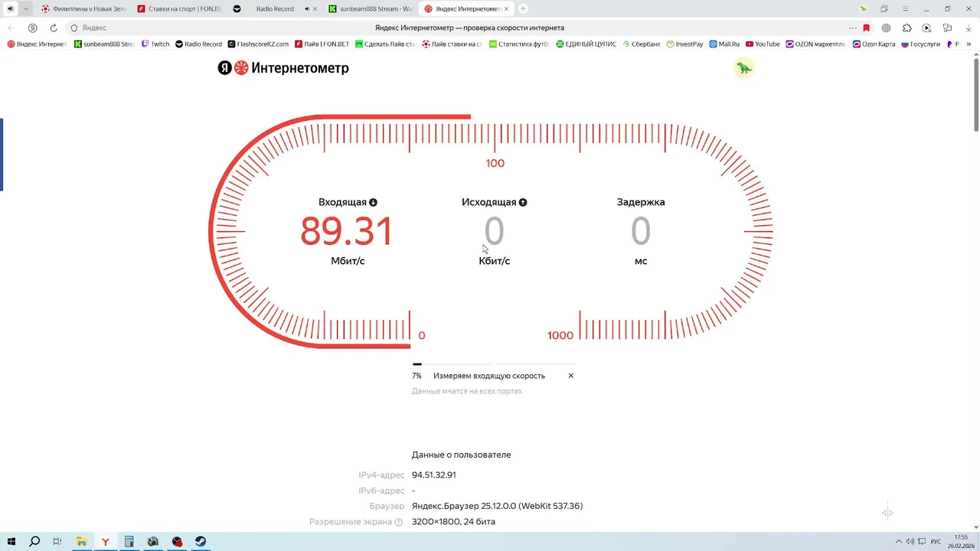This screenshot has height=551, width=980.
Task: Click the speaker icon at tab strip start
Action: coord(10,8)
